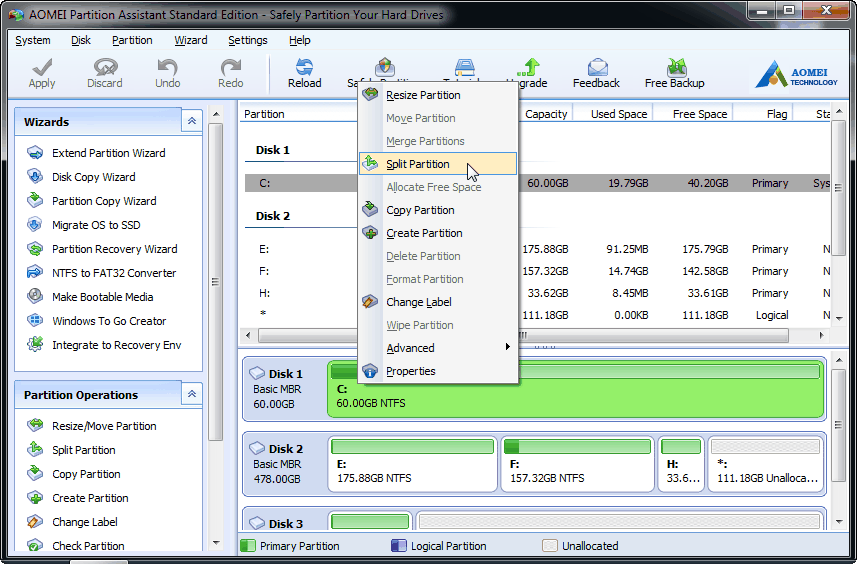Open Partition Recovery Wizard icon

pyautogui.click(x=35, y=249)
